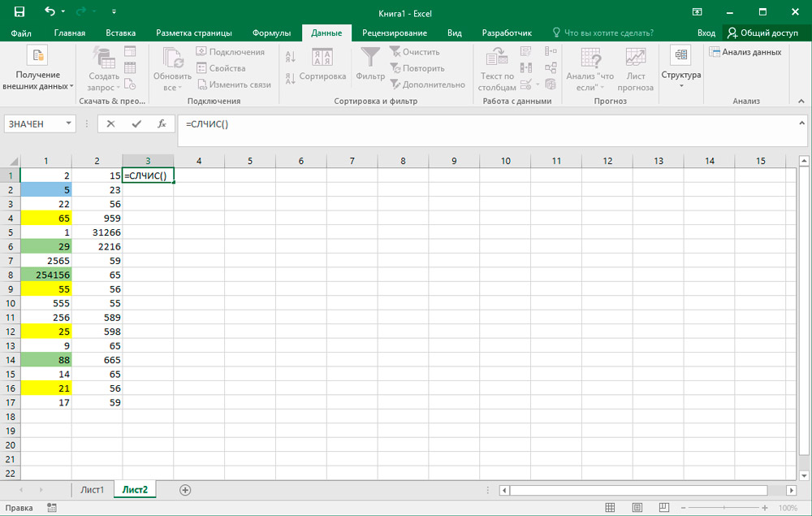Expand Get External Data (Получение внешних данных) menu
The height and width of the screenshot is (516, 812).
[37, 69]
